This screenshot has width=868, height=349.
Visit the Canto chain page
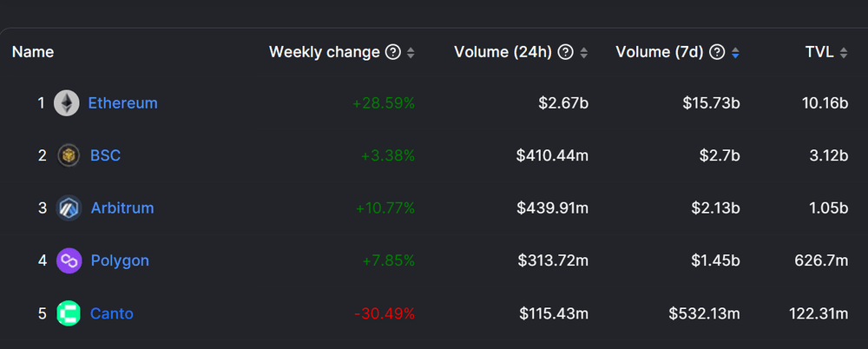112,313
